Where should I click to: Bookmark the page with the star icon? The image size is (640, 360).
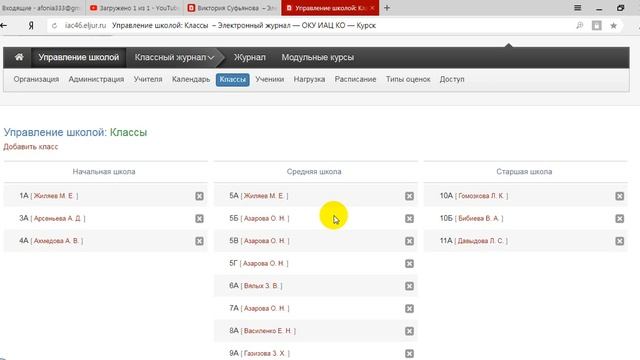[x=613, y=26]
